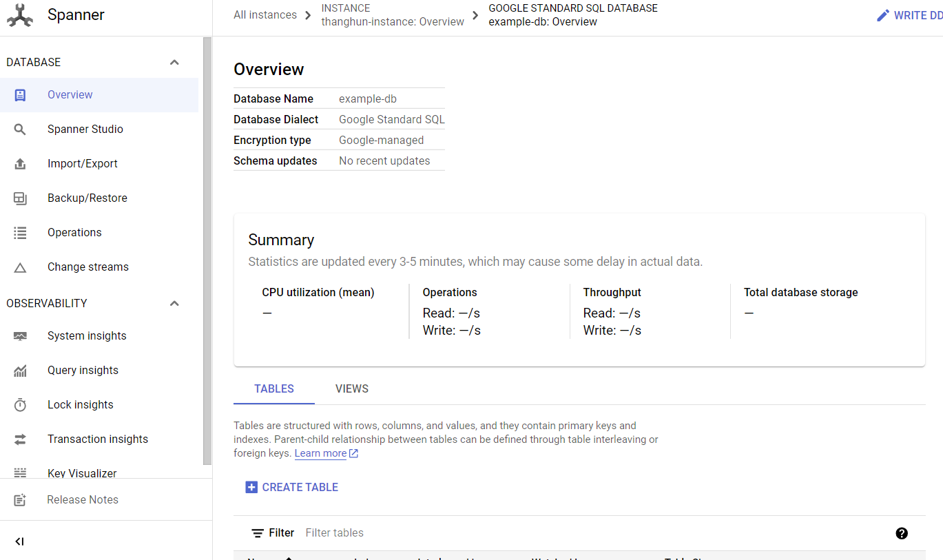Click the Import/Export upload icon
The height and width of the screenshot is (560, 943).
pyautogui.click(x=20, y=164)
